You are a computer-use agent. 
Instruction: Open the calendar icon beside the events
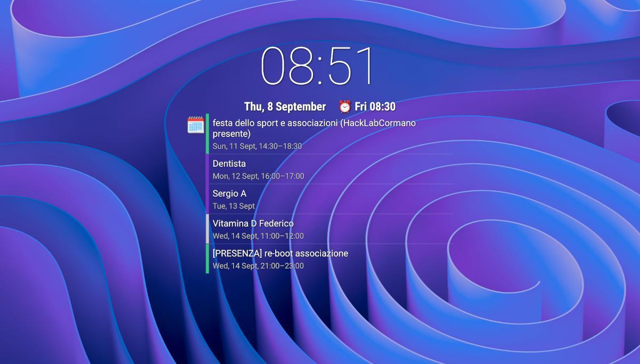[196, 125]
